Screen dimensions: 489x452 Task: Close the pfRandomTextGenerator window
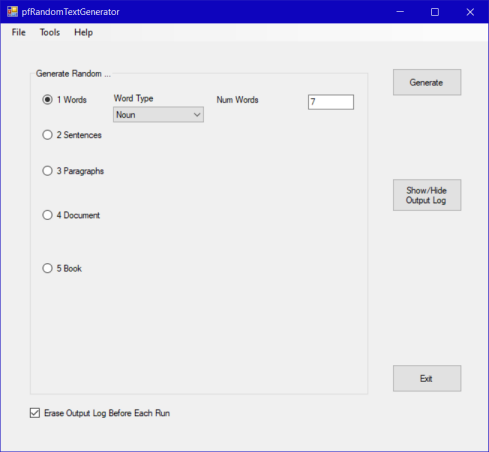(x=470, y=12)
